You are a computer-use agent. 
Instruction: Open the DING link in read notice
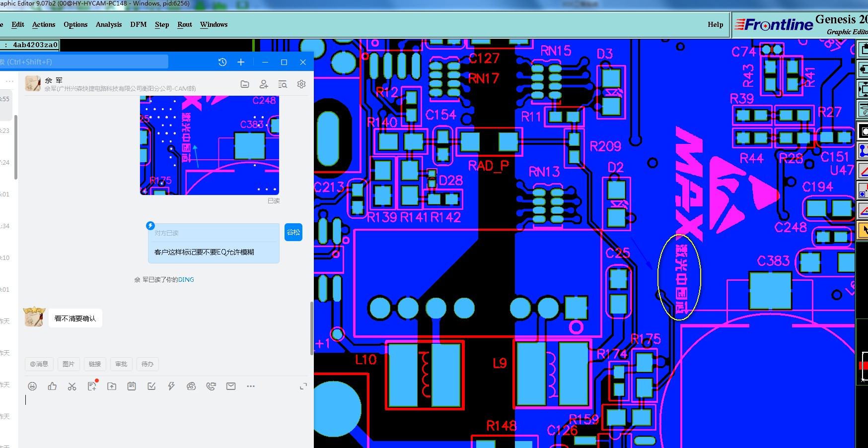[186, 280]
